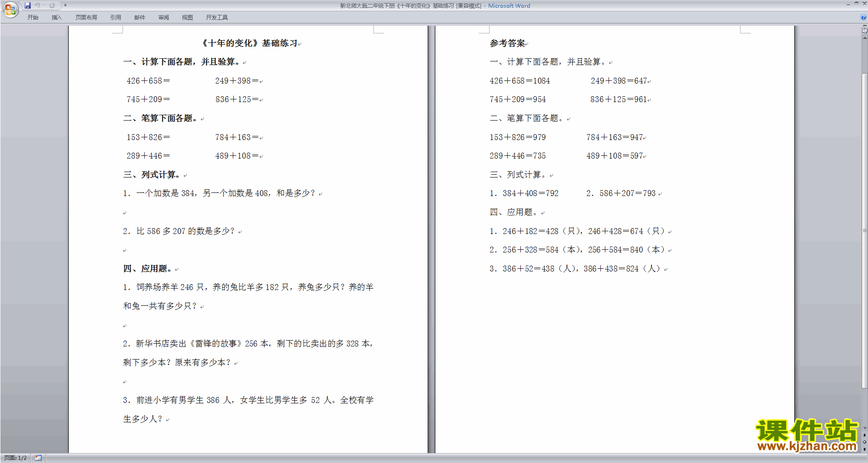Restore down the Word window
868x463 pixels.
click(x=856, y=4)
